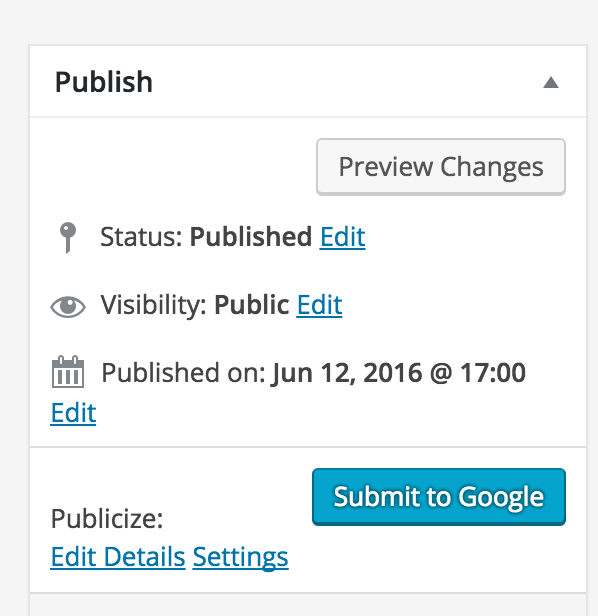Edit the Public visibility setting

click(319, 305)
